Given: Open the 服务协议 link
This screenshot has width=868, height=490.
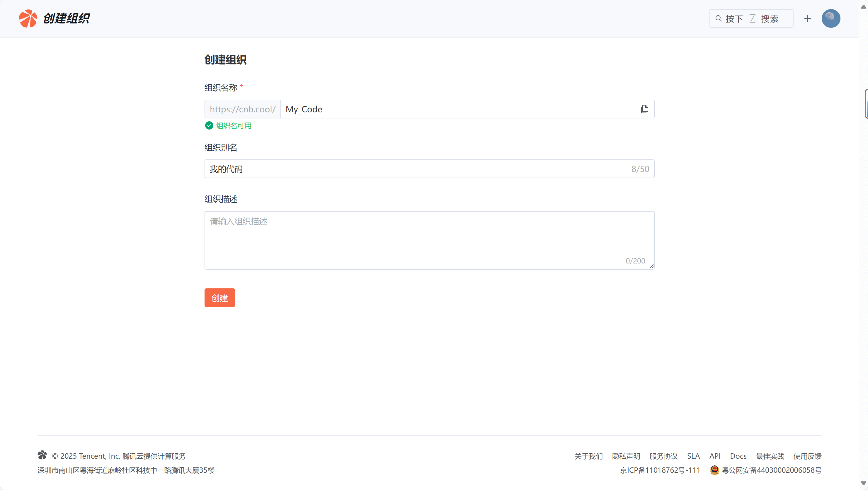Looking at the screenshot, I should click(x=663, y=456).
